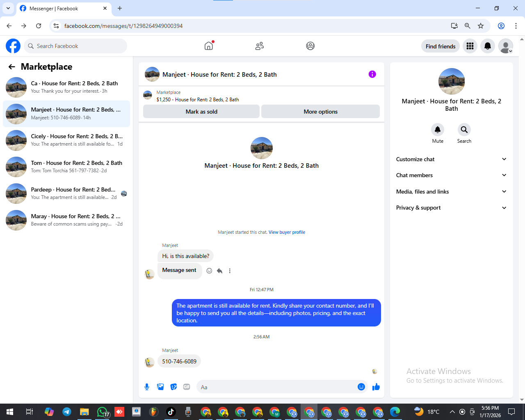
Task: Expand the Privacy & support section
Action: [x=451, y=208]
